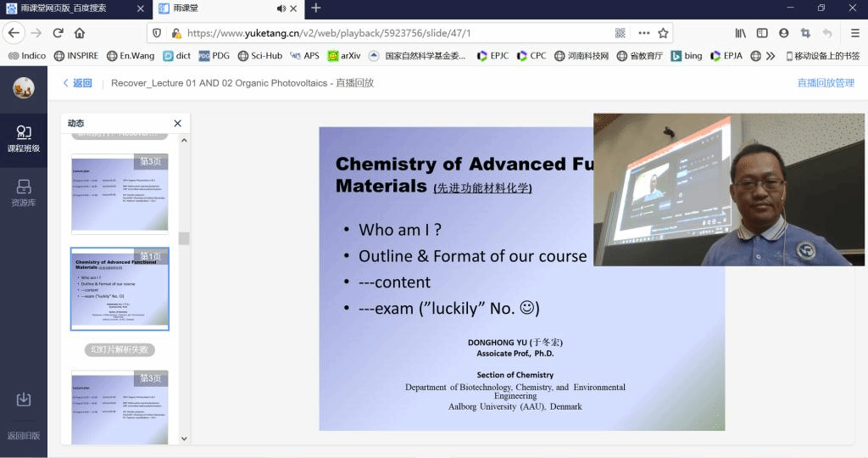Show the tracking protection shield info

157,33
